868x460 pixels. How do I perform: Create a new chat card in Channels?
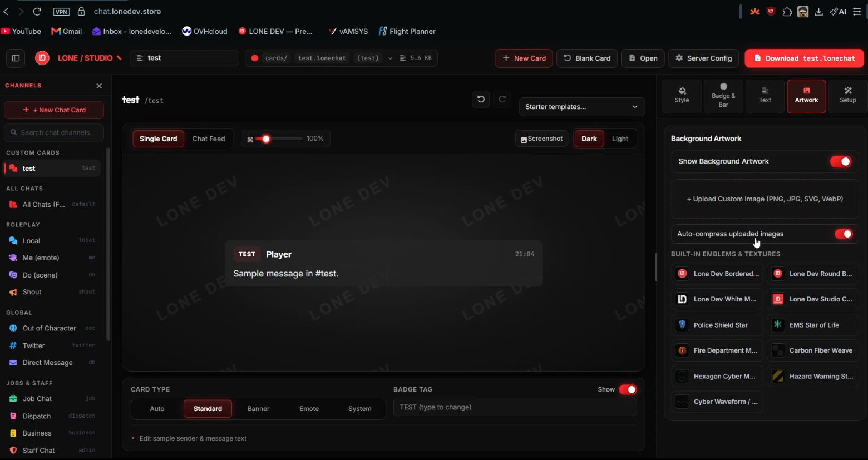coord(54,110)
